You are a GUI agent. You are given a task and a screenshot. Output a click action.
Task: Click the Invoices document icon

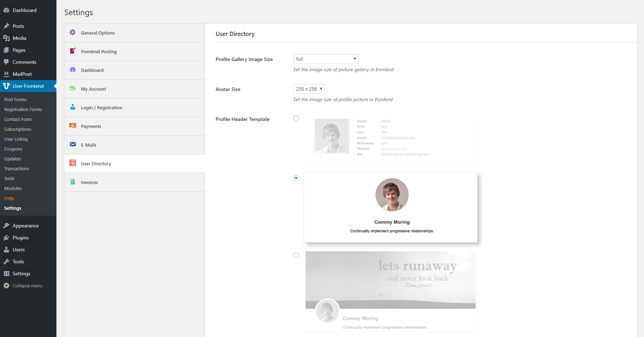[73, 182]
